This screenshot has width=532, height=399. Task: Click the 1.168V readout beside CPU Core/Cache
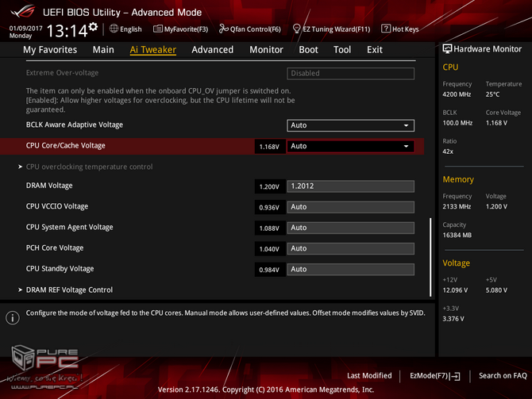[269, 147]
